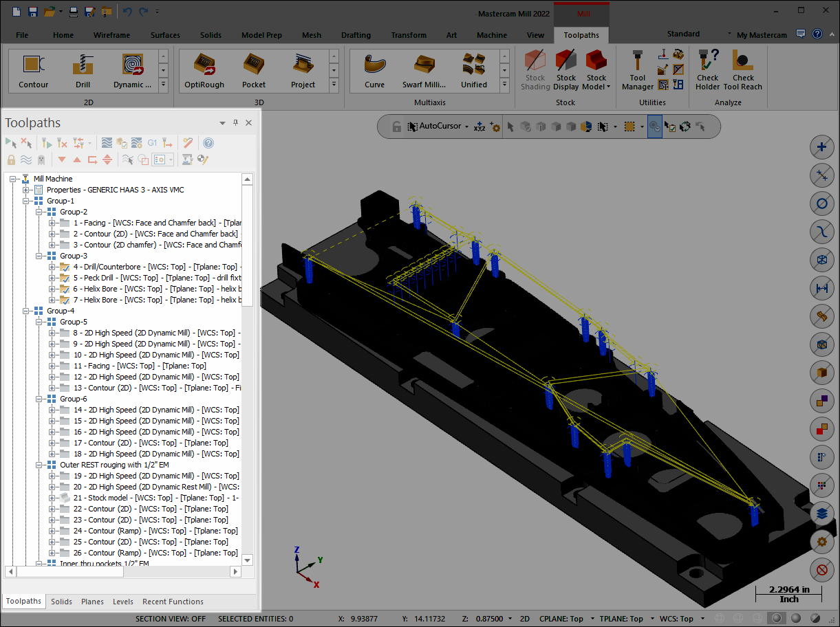This screenshot has width=840, height=627.
Task: Open the Pocket 3D toolpath
Action: point(254,71)
